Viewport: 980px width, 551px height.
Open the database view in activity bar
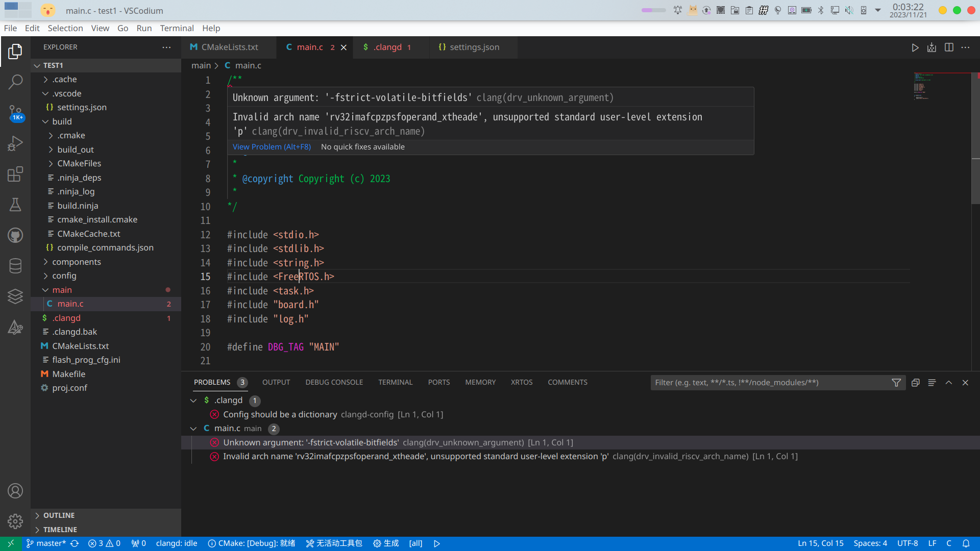pos(15,266)
